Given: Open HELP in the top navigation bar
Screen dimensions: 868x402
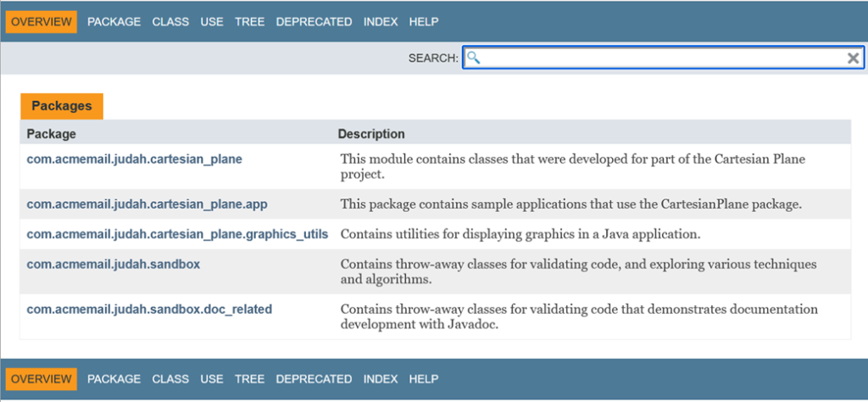Looking at the screenshot, I should tap(423, 22).
